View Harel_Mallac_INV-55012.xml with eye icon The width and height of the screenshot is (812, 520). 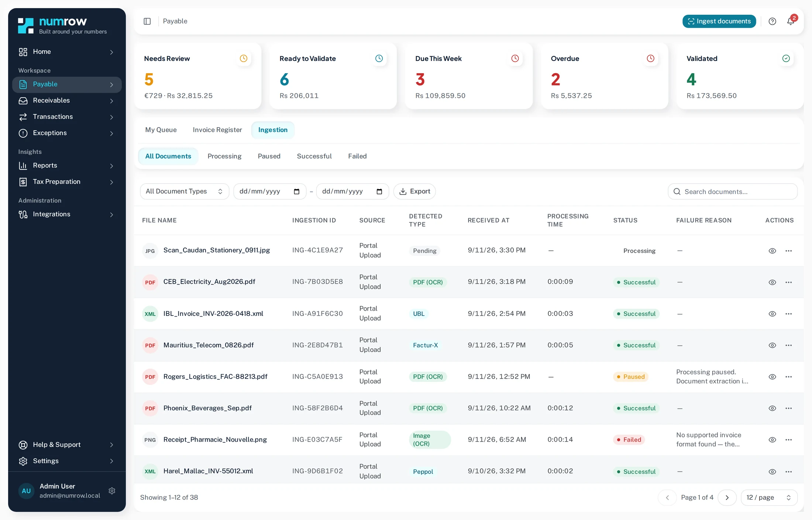[772, 472]
